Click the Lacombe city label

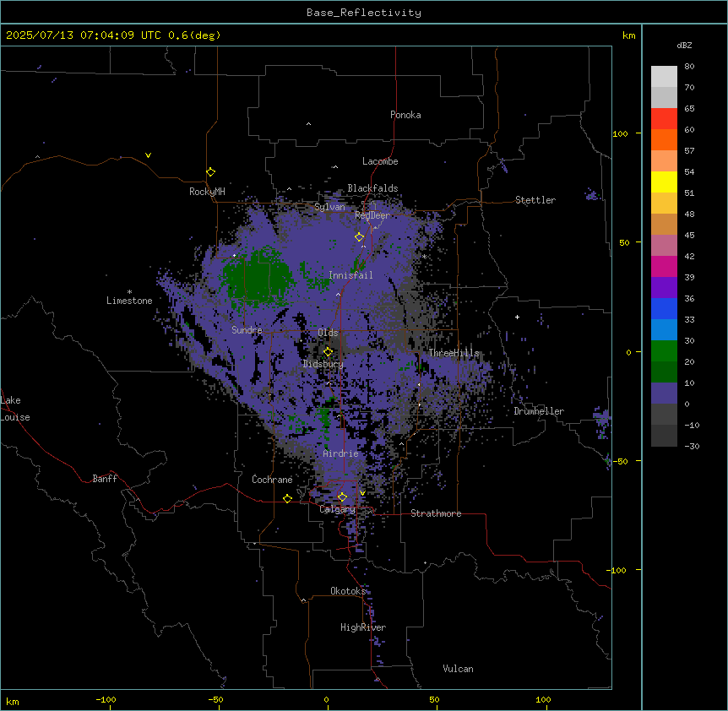pos(380,161)
